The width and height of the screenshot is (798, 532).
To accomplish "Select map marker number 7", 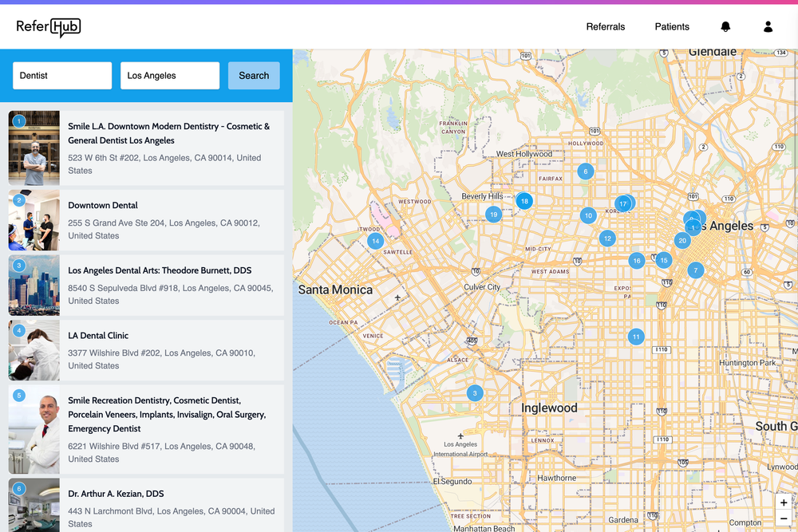I will tap(696, 270).
